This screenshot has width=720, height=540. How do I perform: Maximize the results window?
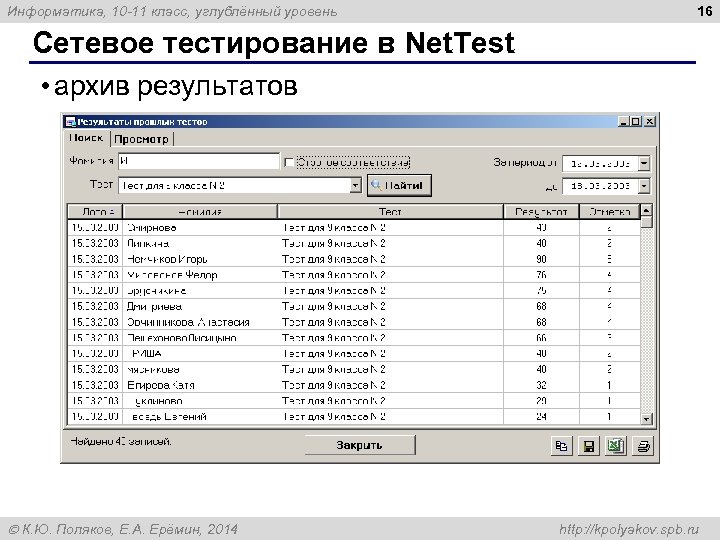point(636,122)
